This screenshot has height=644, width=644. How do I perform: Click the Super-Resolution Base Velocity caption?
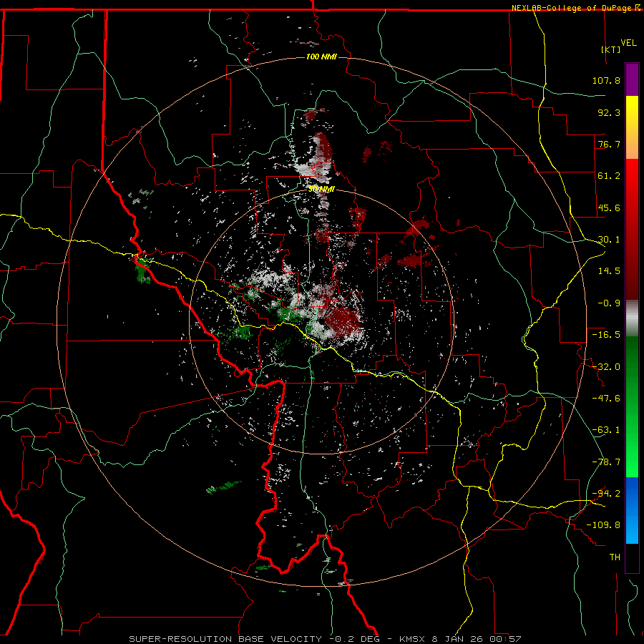[x=325, y=639]
